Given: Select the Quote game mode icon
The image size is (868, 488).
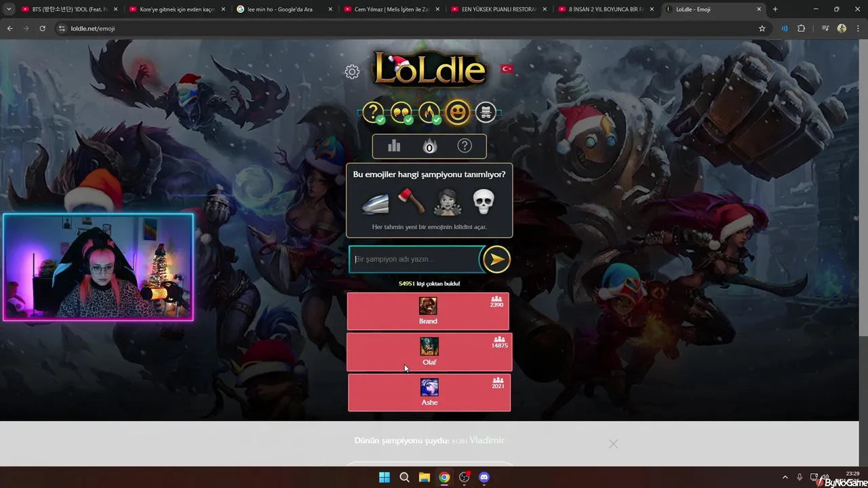Looking at the screenshot, I should pyautogui.click(x=401, y=113).
